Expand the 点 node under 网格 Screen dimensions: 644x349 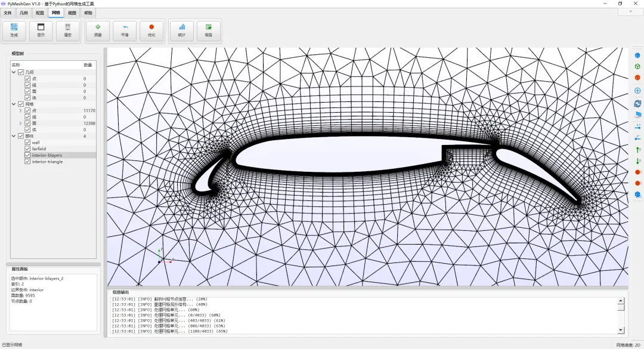point(21,110)
